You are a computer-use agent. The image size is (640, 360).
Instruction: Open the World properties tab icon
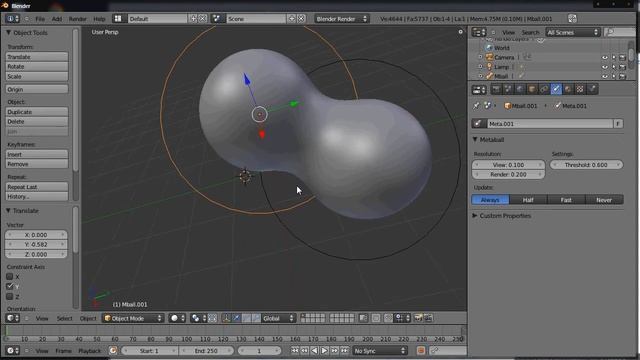[x=520, y=89]
